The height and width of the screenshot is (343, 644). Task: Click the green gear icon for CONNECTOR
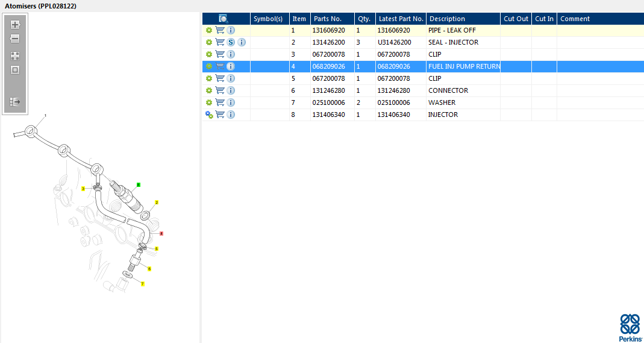[209, 90]
